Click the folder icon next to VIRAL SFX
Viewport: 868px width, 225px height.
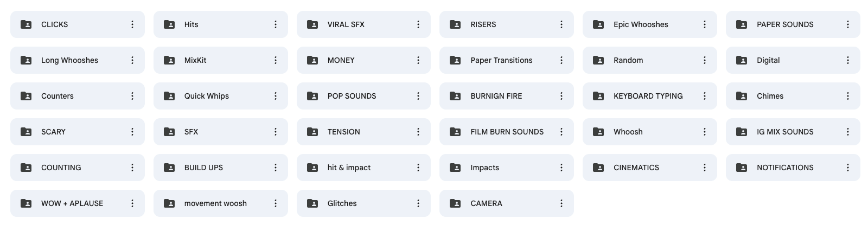pyautogui.click(x=312, y=24)
